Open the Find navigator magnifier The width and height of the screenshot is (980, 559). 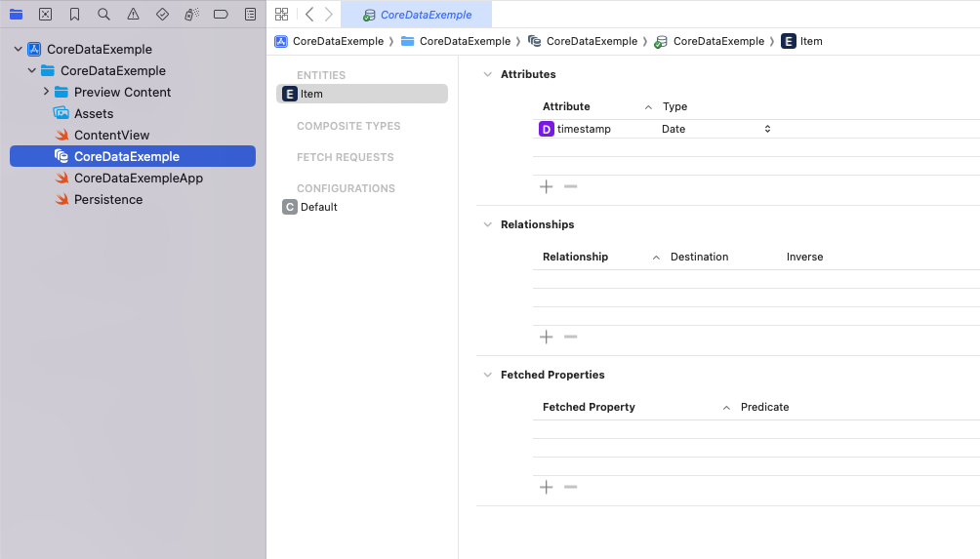103,14
